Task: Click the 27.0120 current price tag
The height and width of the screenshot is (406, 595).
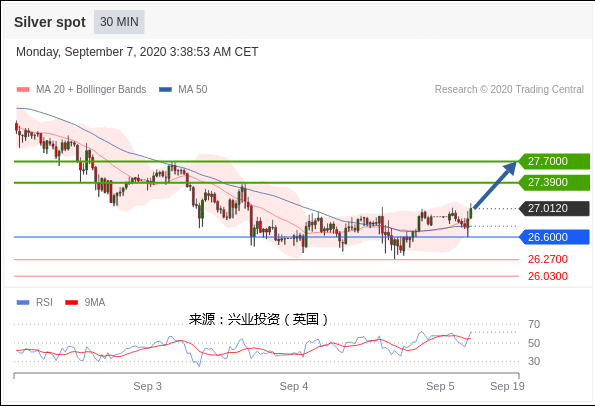Action: point(554,208)
